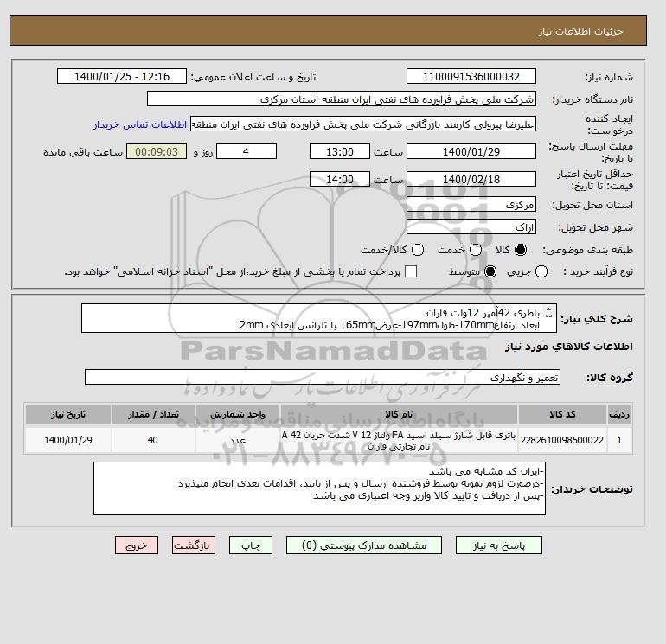
Task: Select the متوسط purchase type radio
Action: 490,271
